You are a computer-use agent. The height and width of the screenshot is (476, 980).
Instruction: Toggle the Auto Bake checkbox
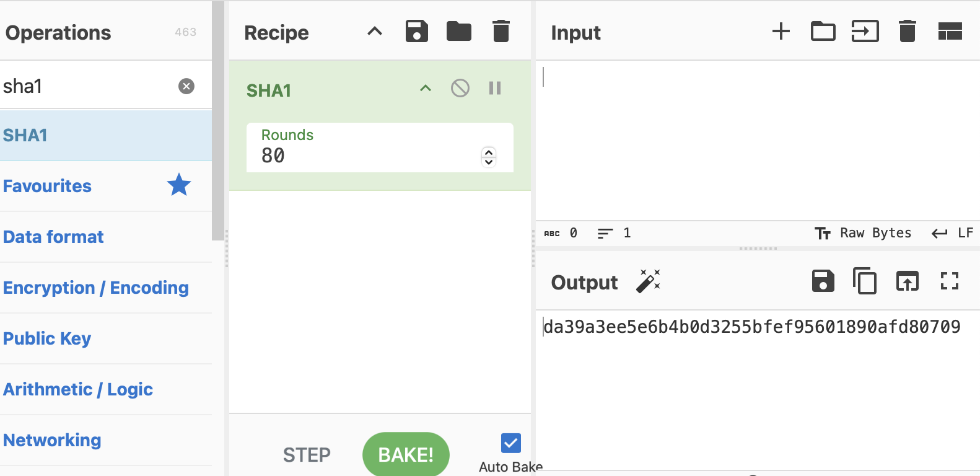511,443
